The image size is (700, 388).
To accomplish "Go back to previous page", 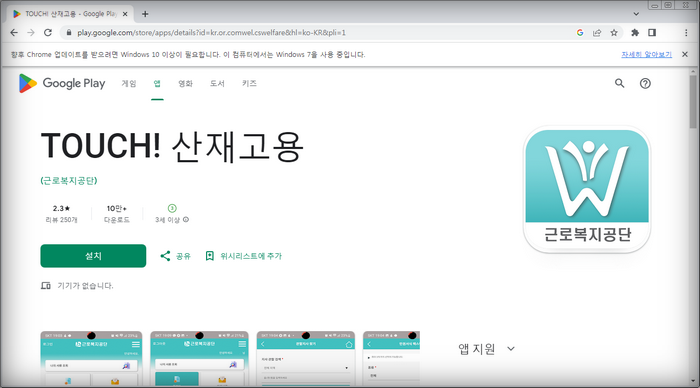I will point(14,33).
